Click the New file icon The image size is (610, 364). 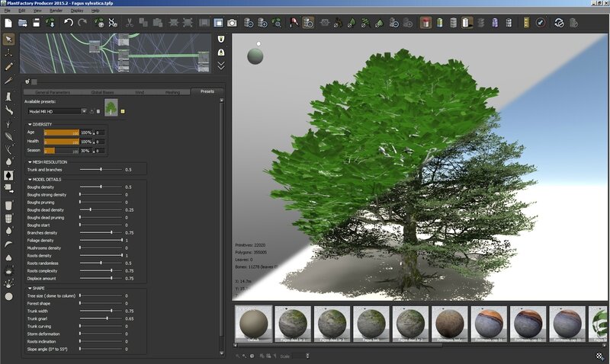pos(8,24)
